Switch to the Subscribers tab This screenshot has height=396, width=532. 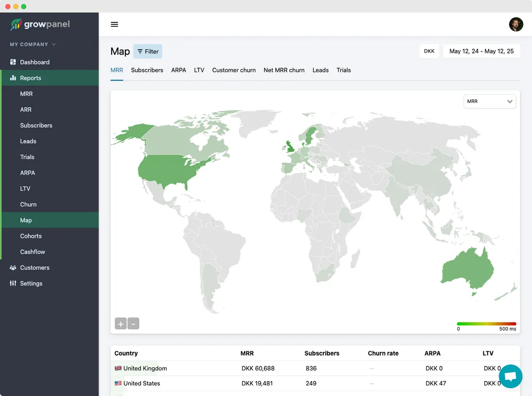pos(147,70)
